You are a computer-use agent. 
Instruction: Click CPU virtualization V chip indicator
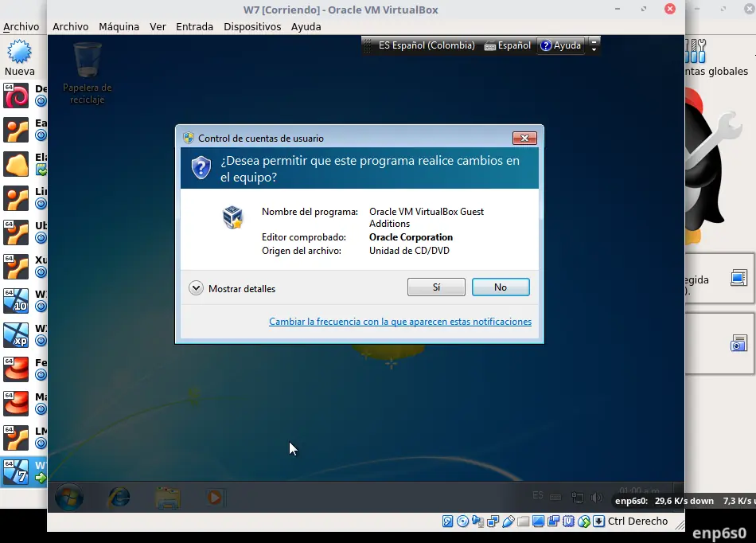click(568, 522)
